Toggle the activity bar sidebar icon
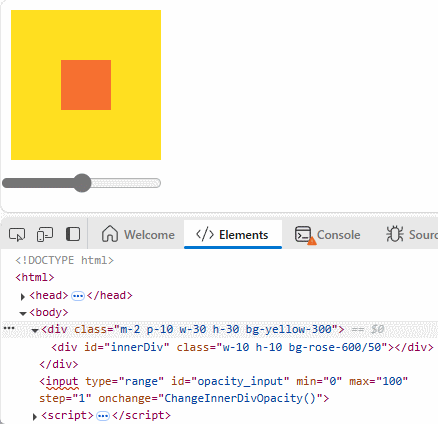The height and width of the screenshot is (424, 438). [73, 234]
